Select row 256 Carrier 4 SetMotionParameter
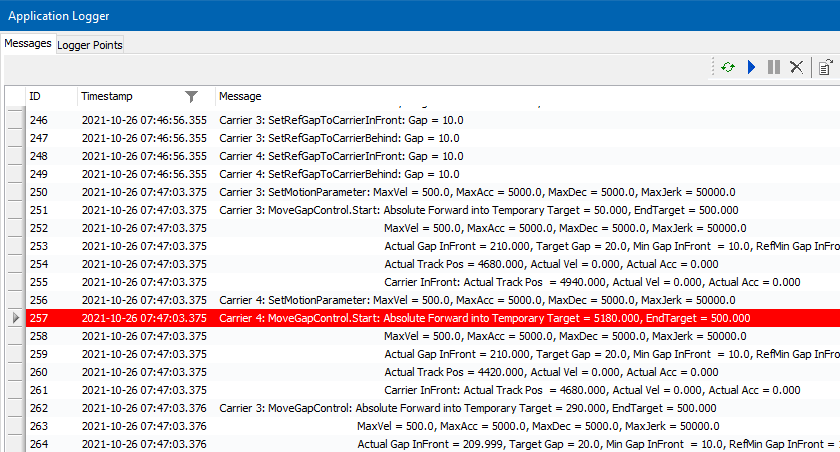Viewport: 840px width, 452px height. [477, 300]
